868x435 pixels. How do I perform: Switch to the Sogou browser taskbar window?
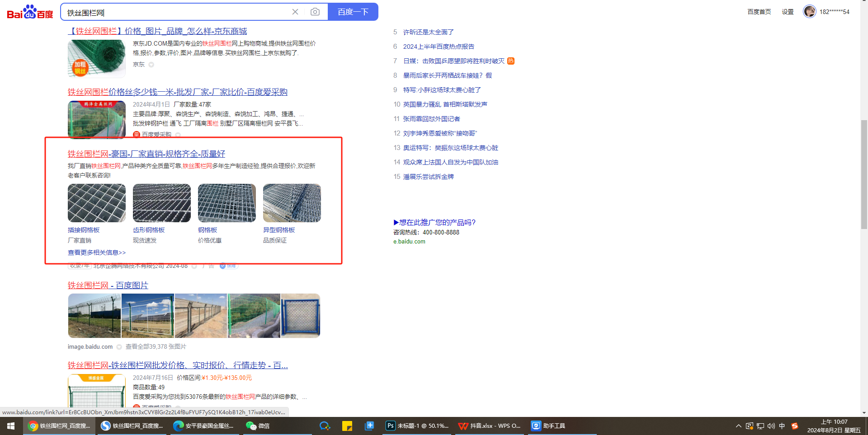(132, 426)
